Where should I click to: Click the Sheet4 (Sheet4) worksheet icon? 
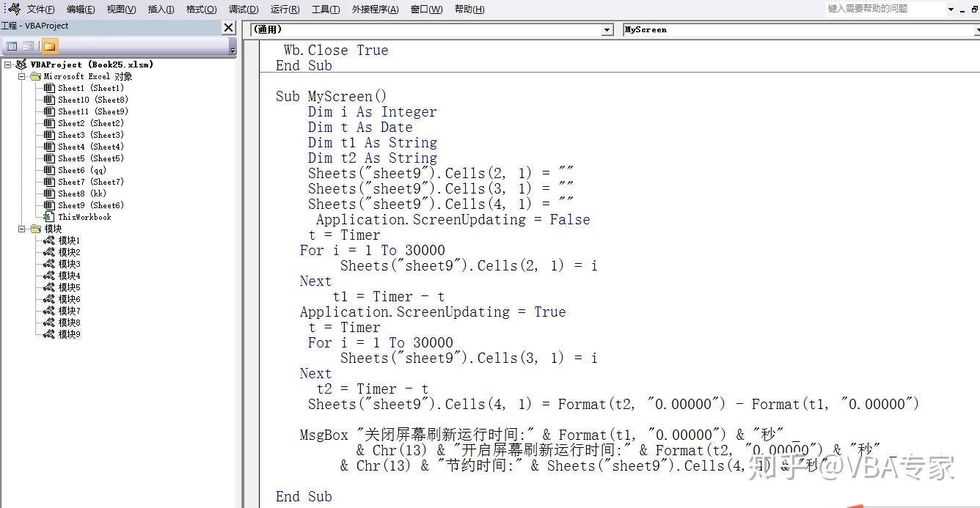[49, 147]
